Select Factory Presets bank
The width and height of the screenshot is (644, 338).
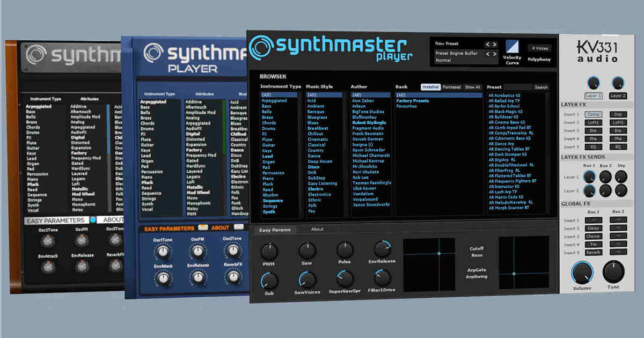click(x=413, y=100)
